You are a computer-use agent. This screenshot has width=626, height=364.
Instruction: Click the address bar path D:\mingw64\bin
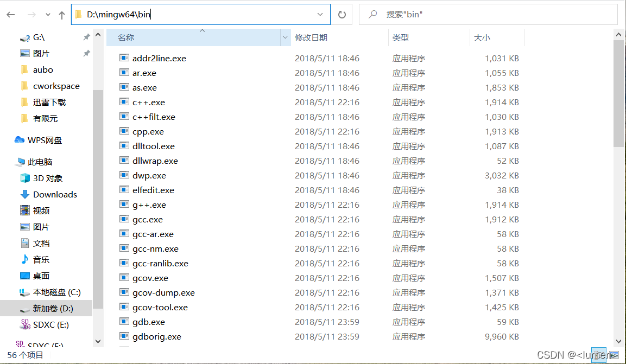coord(118,14)
